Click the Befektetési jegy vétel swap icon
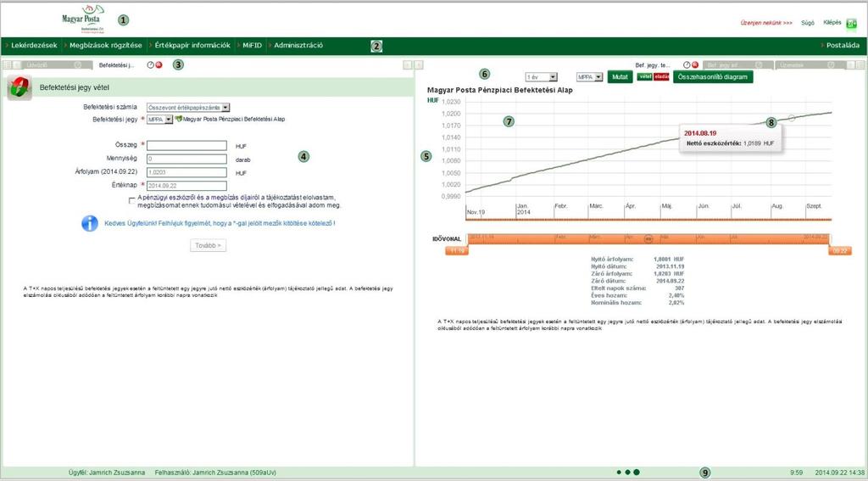 [19, 87]
